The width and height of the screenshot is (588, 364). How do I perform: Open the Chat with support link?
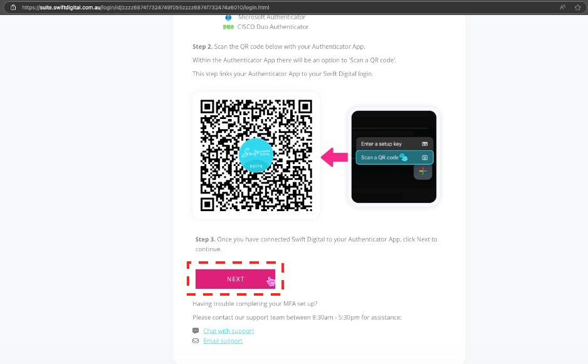coord(228,331)
